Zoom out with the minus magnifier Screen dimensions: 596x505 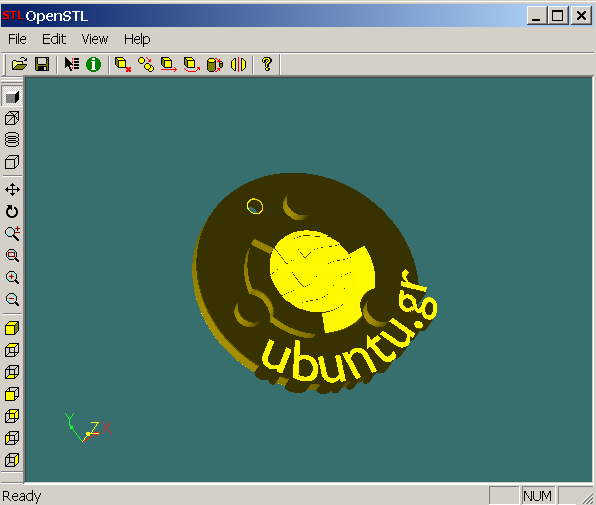(12, 299)
